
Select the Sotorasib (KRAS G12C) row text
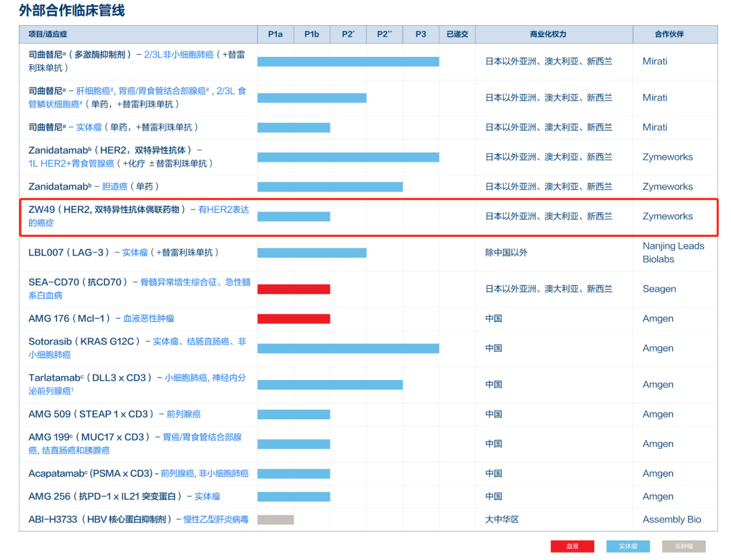137,348
